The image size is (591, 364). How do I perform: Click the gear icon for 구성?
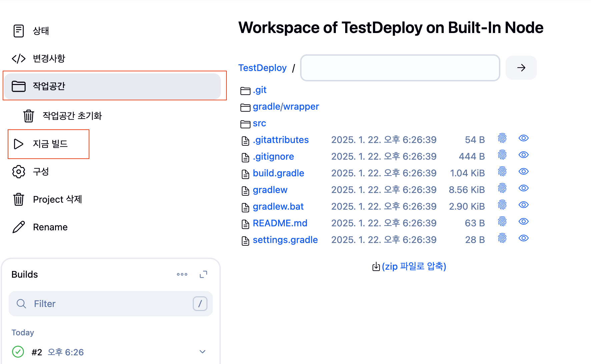(x=19, y=172)
